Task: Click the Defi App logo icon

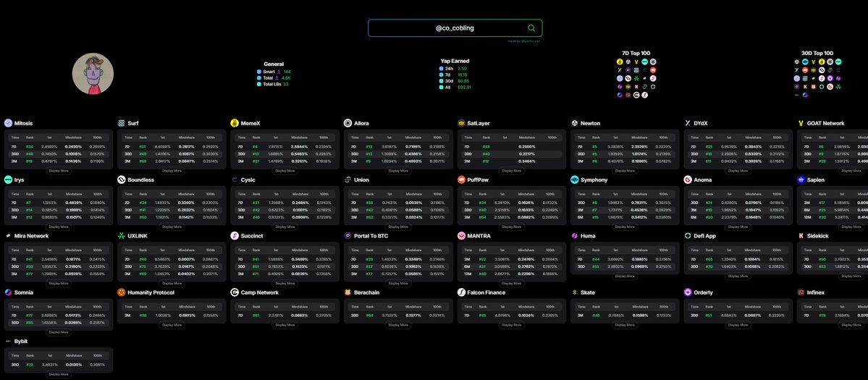Action: click(688, 236)
